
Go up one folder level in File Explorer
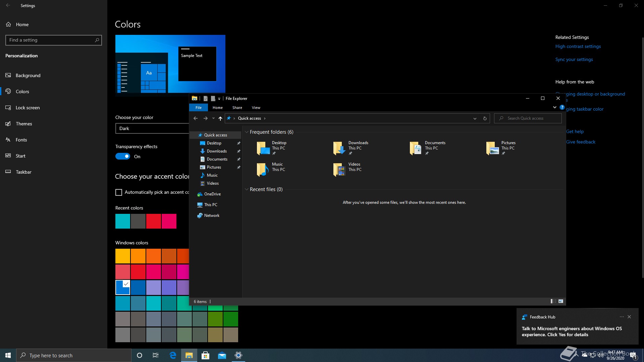coord(220,118)
